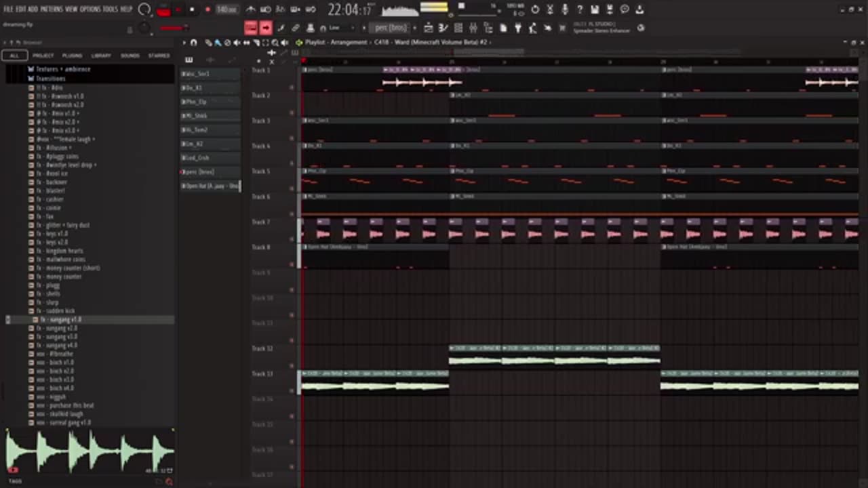The width and height of the screenshot is (868, 488).
Task: Select the SOUNDS browser tab
Action: 130,56
